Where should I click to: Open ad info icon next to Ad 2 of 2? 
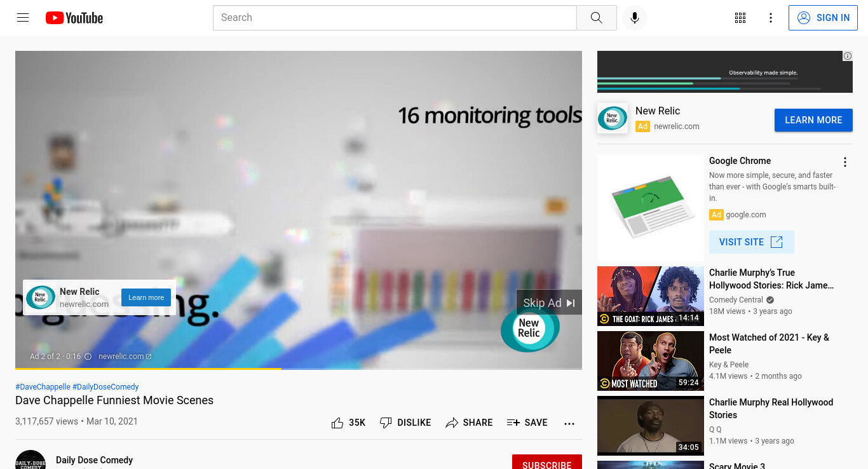[88, 357]
